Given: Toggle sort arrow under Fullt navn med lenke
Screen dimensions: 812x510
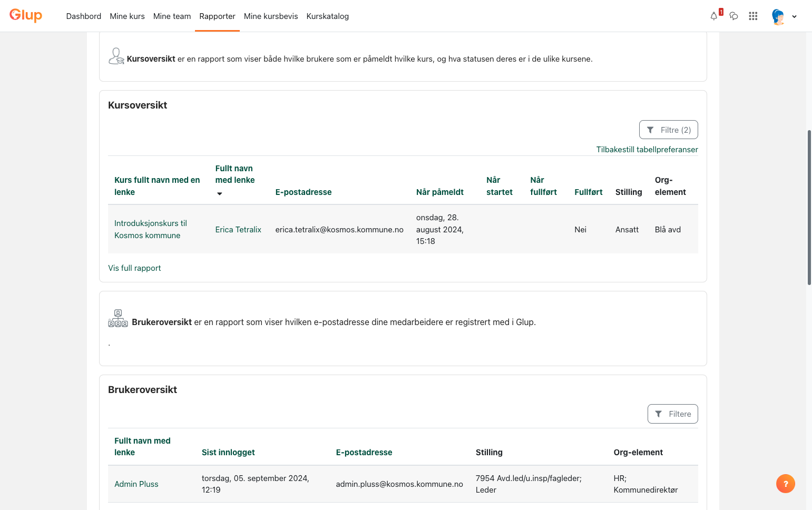Looking at the screenshot, I should pos(220,194).
